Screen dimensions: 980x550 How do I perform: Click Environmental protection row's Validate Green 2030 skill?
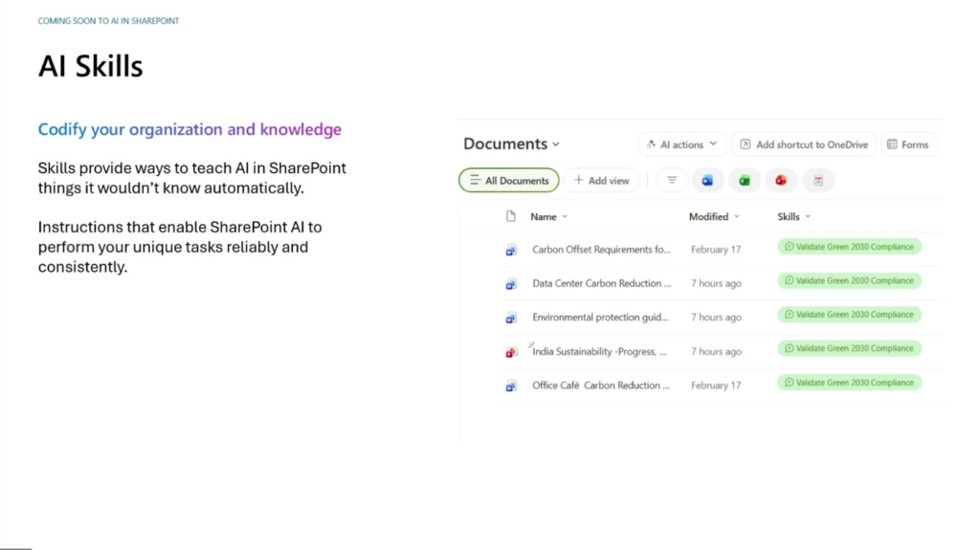click(x=849, y=315)
